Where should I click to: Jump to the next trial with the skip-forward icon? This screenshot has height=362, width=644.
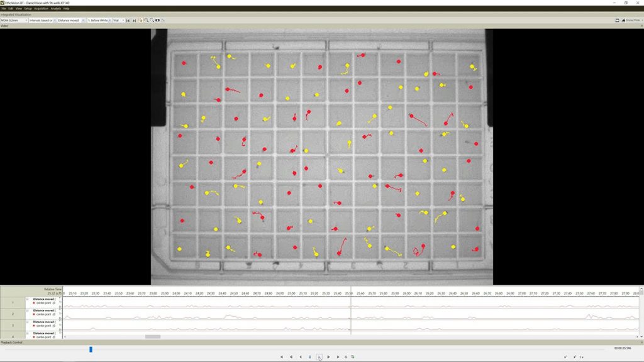(135, 19)
